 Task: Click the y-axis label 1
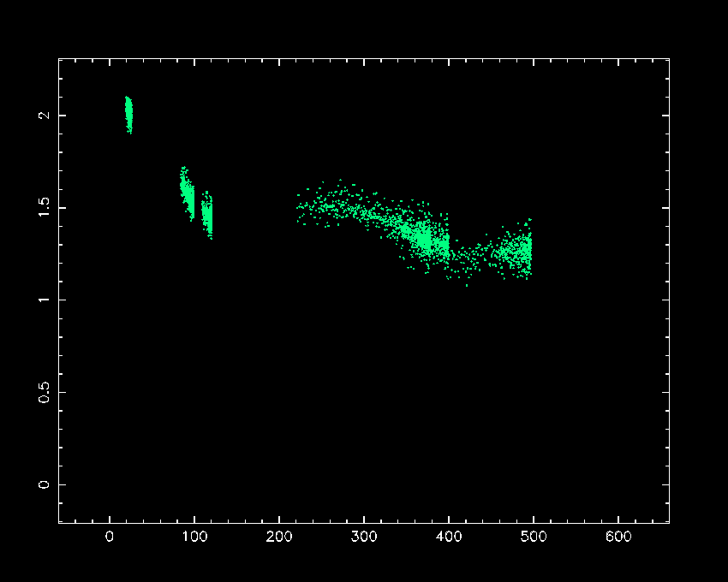click(x=44, y=300)
